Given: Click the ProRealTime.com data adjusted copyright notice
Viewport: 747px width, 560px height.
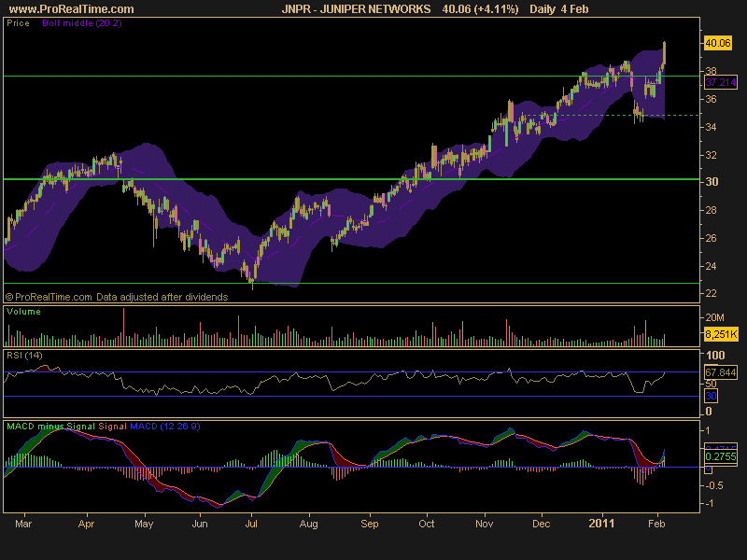Looking at the screenshot, I should pyautogui.click(x=117, y=297).
